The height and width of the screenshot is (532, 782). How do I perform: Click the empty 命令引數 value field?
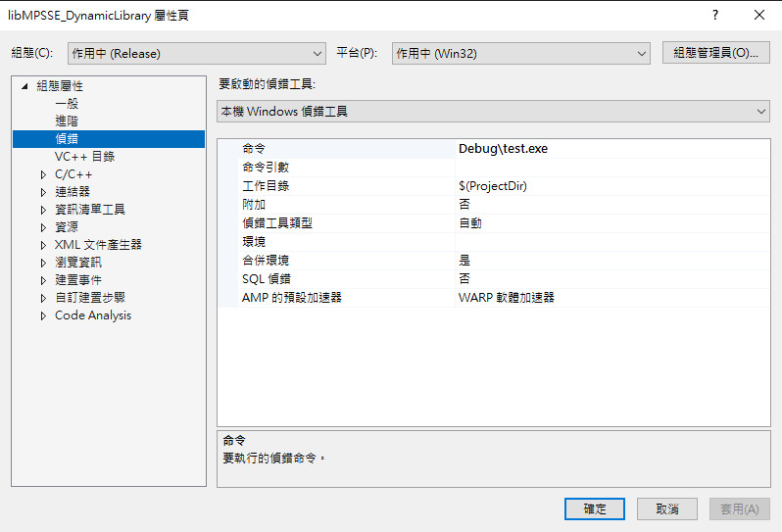pyautogui.click(x=612, y=167)
